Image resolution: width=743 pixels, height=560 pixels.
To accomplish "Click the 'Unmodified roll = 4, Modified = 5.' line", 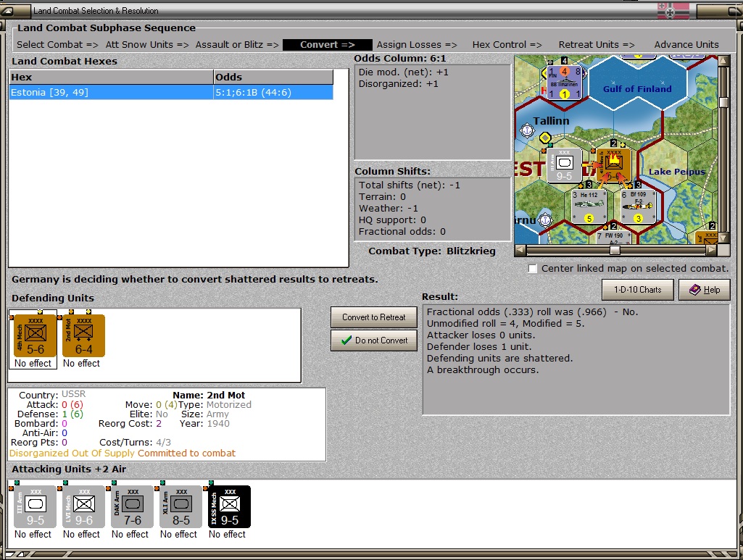I will 505,324.
